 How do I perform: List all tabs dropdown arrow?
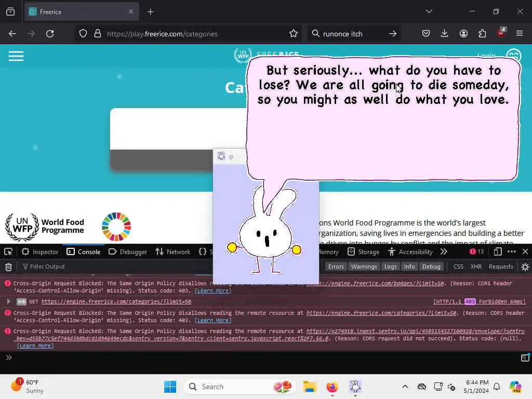tap(429, 11)
